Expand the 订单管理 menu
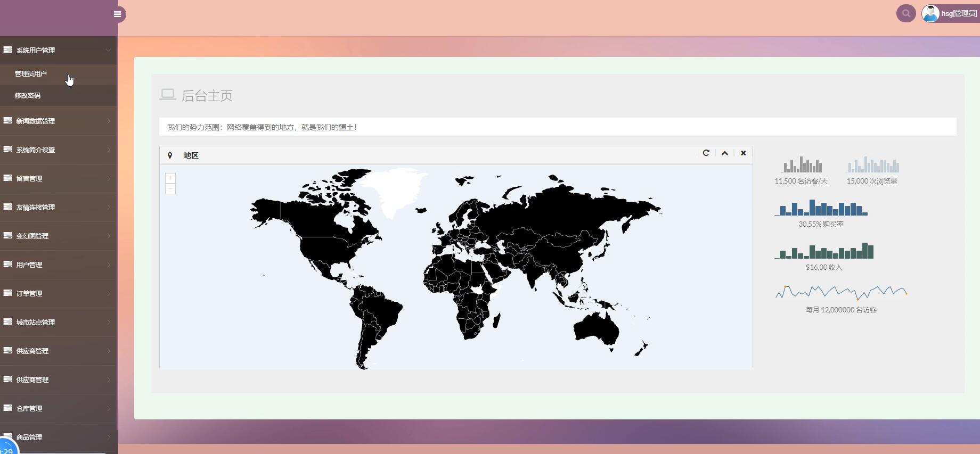 (x=58, y=294)
